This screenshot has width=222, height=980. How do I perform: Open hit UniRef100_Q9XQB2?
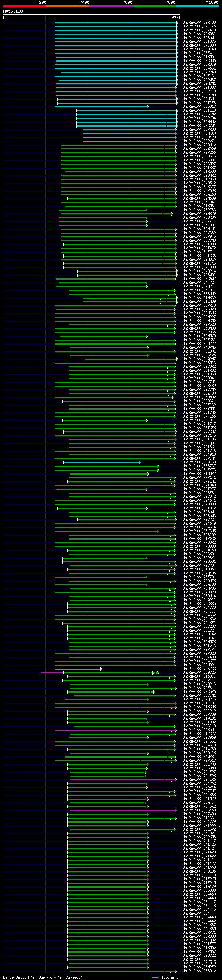[199, 34]
